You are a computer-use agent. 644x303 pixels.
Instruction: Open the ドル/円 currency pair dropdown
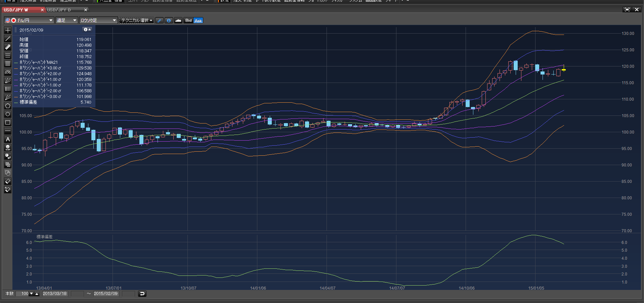point(29,20)
